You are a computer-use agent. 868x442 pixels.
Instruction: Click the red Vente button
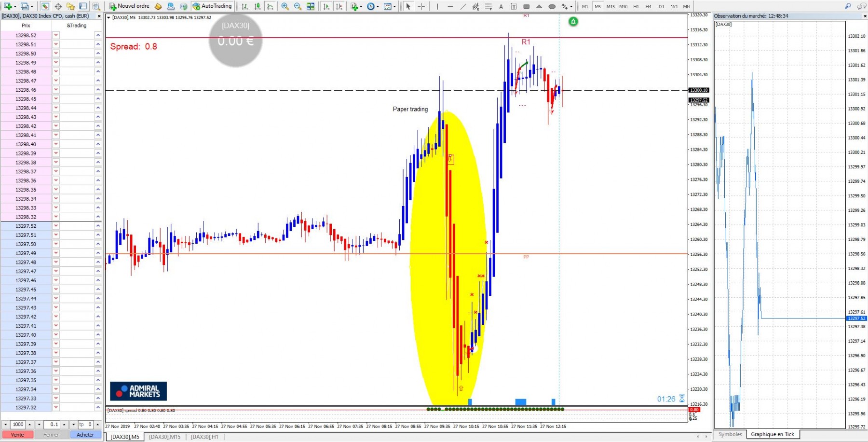[x=17, y=435]
